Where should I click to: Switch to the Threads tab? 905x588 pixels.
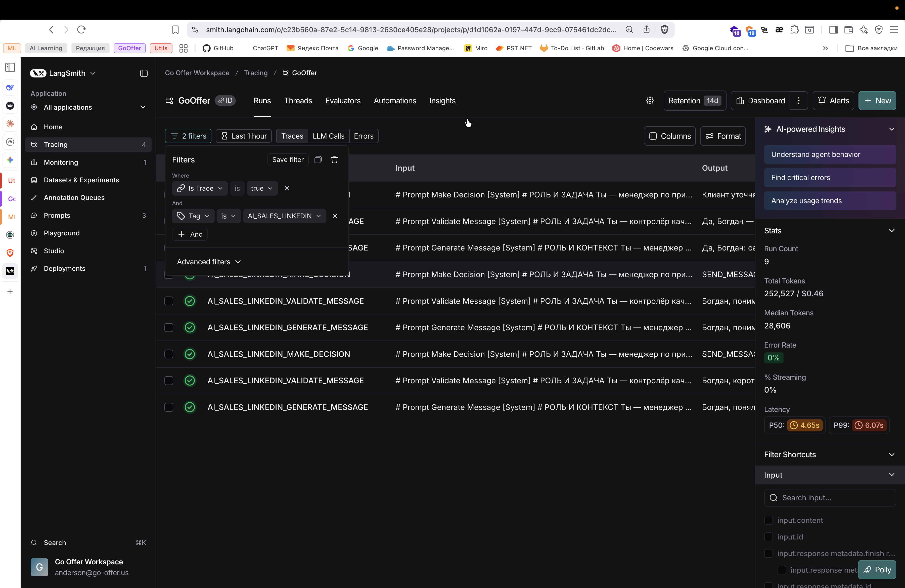pyautogui.click(x=298, y=101)
